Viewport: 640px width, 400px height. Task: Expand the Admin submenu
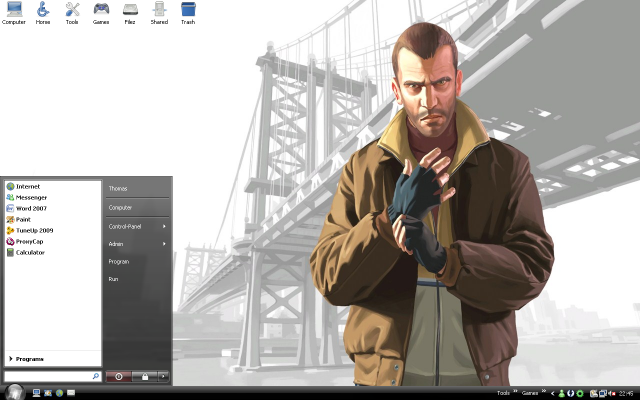(137, 244)
